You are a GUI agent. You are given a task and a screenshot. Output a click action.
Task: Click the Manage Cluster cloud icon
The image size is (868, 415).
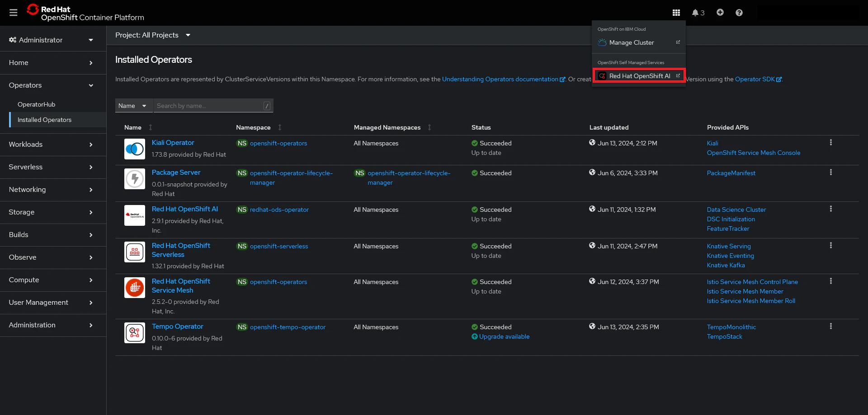602,42
